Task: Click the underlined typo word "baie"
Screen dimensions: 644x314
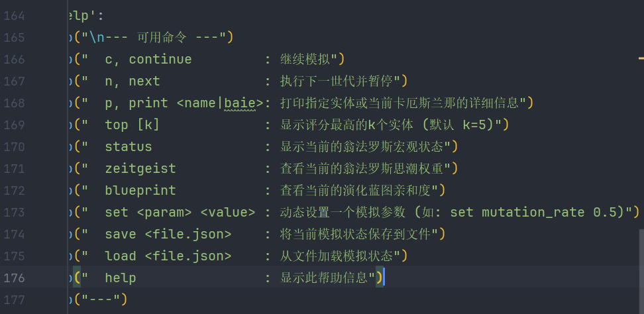Action: point(240,103)
